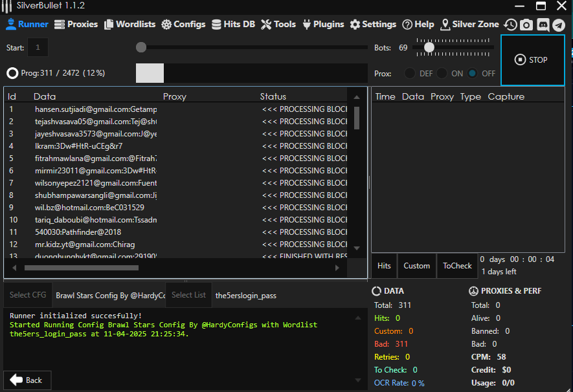Click the camera screenshot icon
Image resolution: width=573 pixels, height=392 pixels.
526,25
